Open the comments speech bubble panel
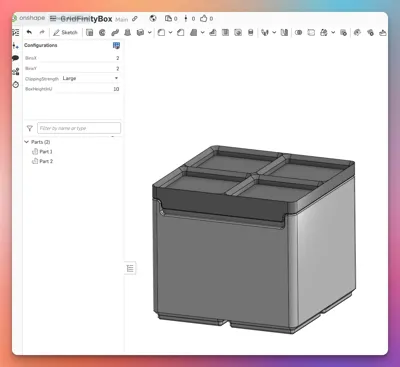Image resolution: width=400 pixels, height=367 pixels. click(x=16, y=58)
